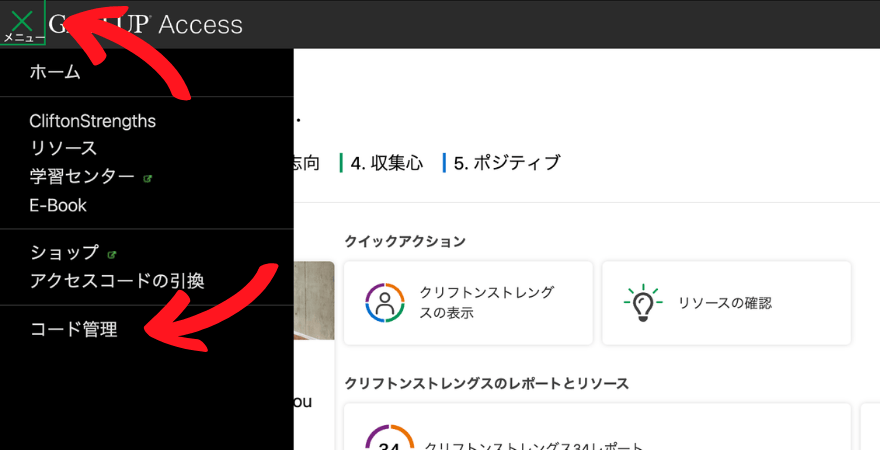Click external link icon beside 学習センター

pos(148,179)
